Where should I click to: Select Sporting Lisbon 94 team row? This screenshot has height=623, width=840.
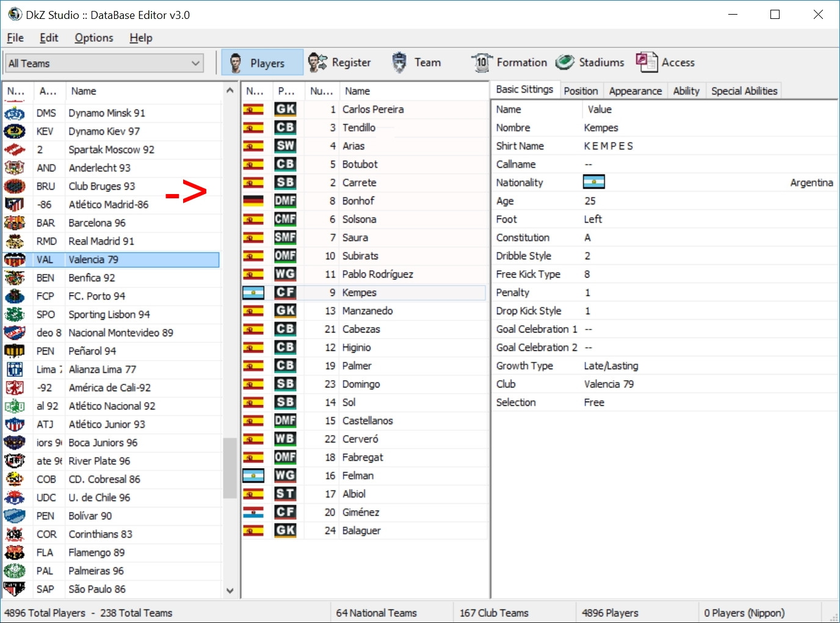coord(110,314)
